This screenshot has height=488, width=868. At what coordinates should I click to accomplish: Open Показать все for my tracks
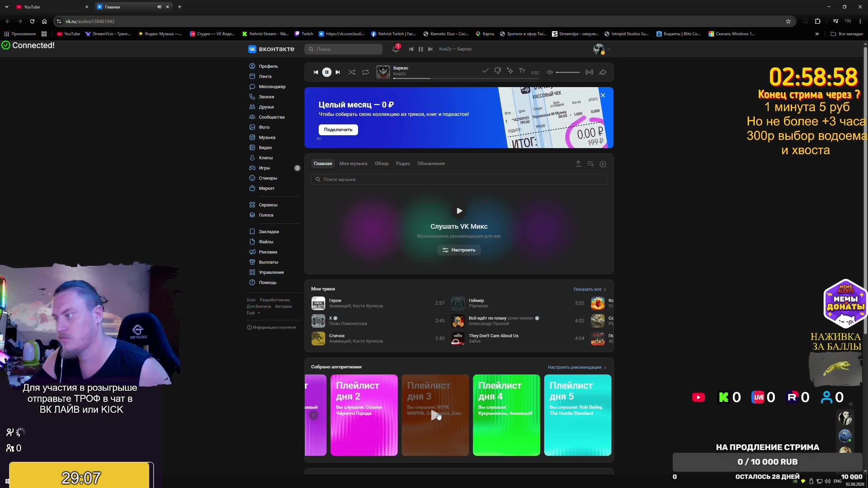(590, 289)
